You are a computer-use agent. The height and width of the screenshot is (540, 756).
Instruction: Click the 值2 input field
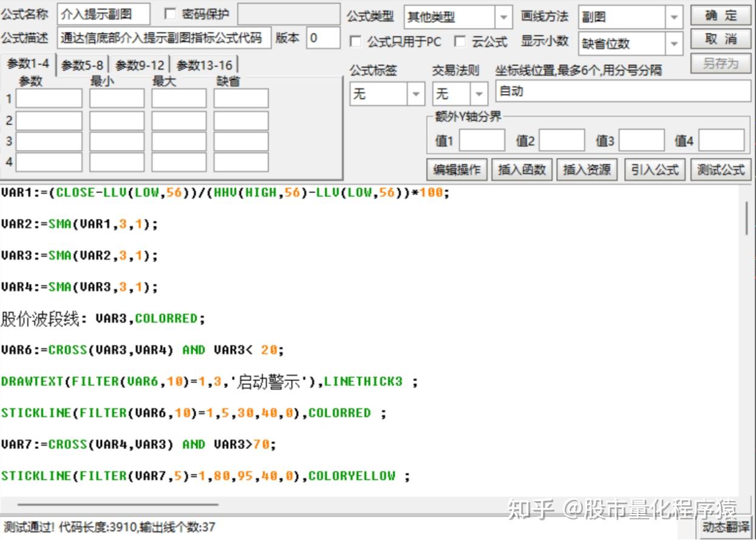[562, 140]
